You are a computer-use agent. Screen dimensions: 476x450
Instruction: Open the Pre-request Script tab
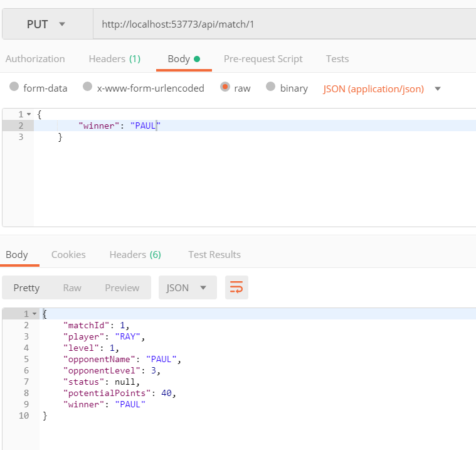click(263, 58)
